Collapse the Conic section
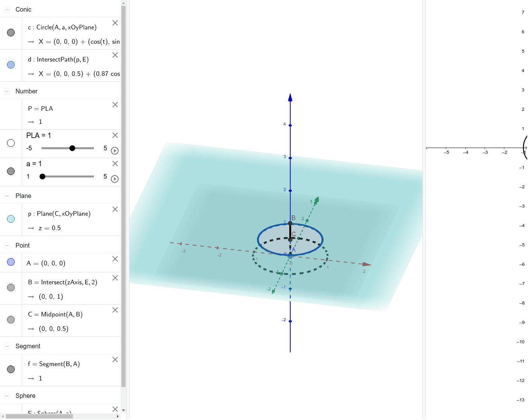The height and width of the screenshot is (420, 528). click(x=6, y=9)
